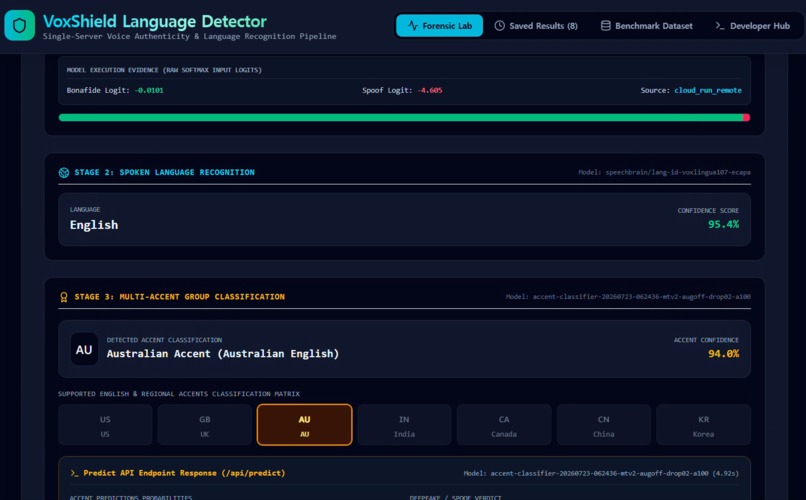Click Supported English & Regional Accents matrix label

178,394
